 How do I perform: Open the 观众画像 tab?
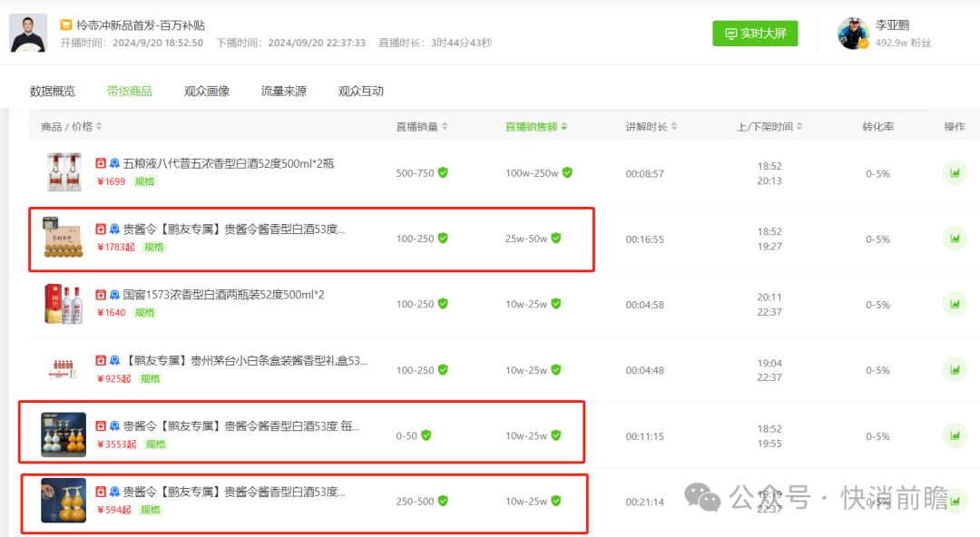point(207,92)
